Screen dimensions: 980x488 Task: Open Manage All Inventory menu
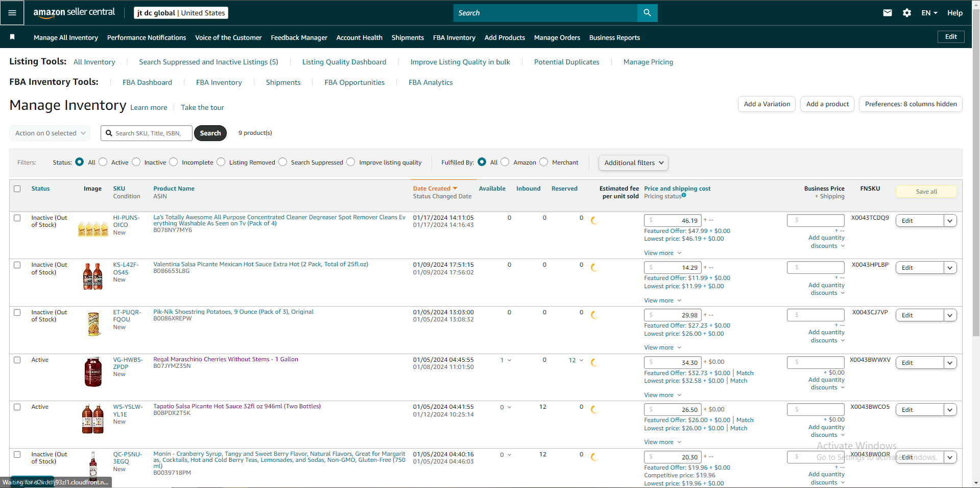tap(66, 37)
